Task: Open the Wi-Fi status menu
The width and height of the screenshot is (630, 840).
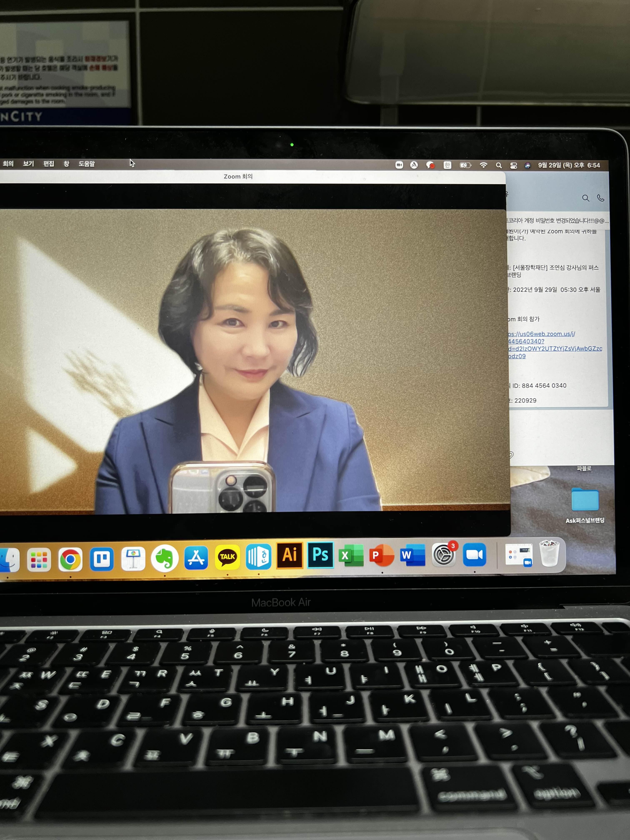Action: [483, 165]
